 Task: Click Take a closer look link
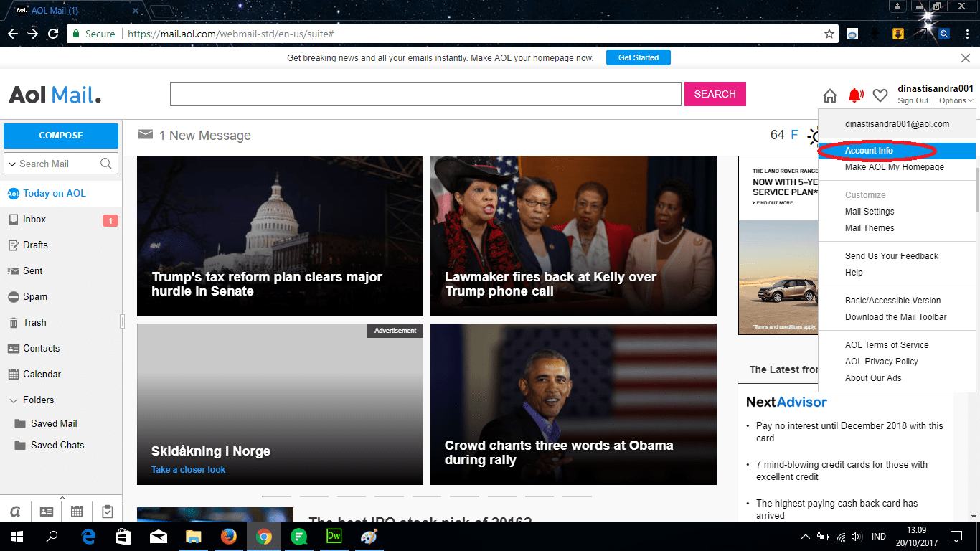pos(188,470)
